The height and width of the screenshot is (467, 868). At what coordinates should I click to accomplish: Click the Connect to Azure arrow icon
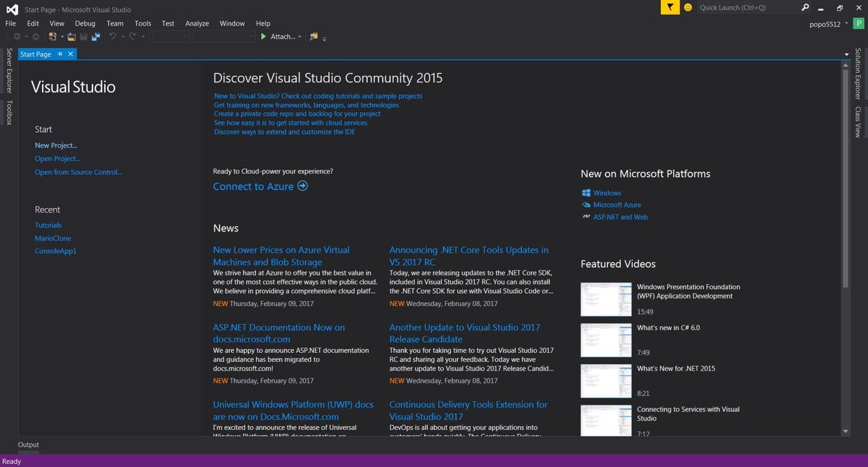pyautogui.click(x=303, y=186)
